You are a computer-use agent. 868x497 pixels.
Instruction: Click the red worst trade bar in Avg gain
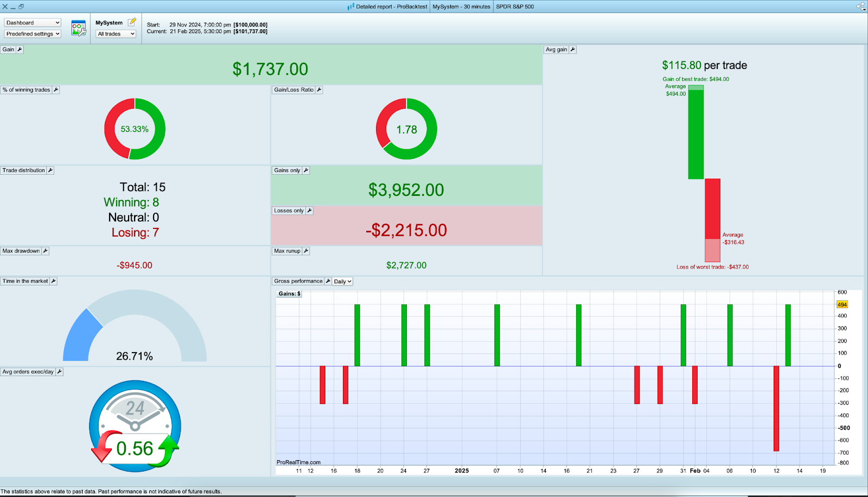pos(712,220)
